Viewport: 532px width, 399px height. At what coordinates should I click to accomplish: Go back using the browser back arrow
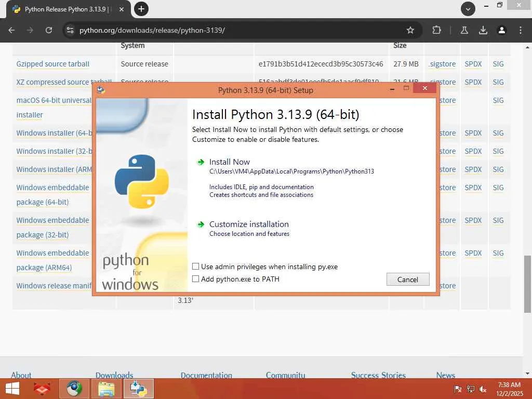tap(11, 30)
